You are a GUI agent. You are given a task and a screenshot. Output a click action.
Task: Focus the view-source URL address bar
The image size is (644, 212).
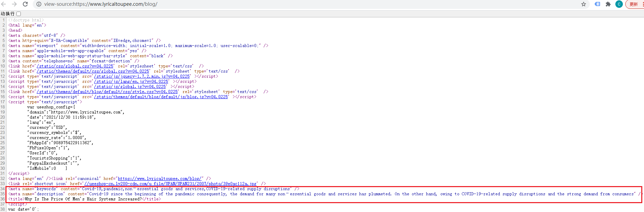point(307,4)
